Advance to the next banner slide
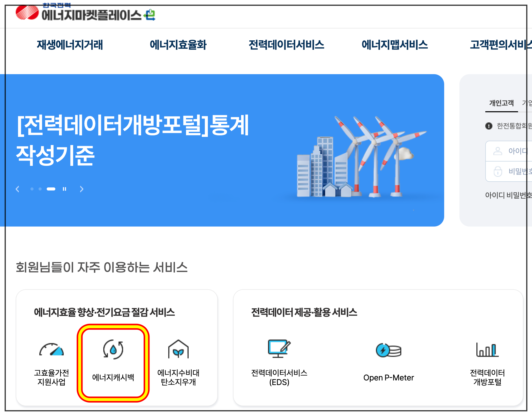The image size is (532, 416). click(x=81, y=189)
